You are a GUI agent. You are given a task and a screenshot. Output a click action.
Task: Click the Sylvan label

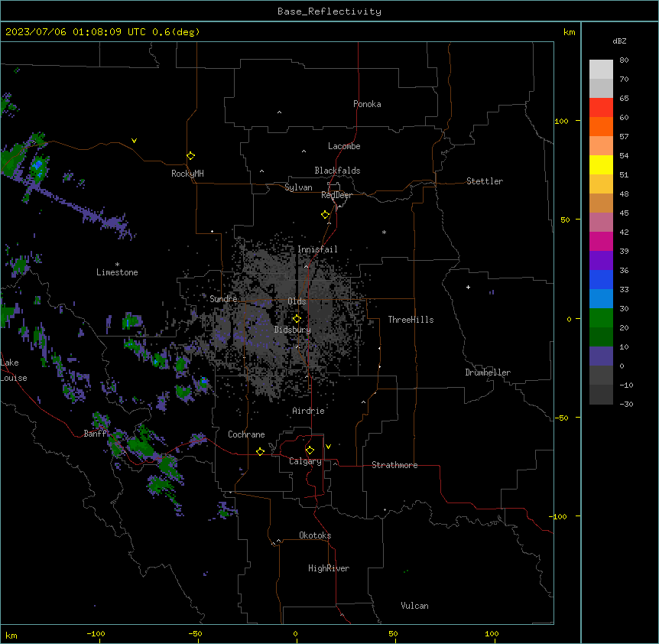[298, 187]
